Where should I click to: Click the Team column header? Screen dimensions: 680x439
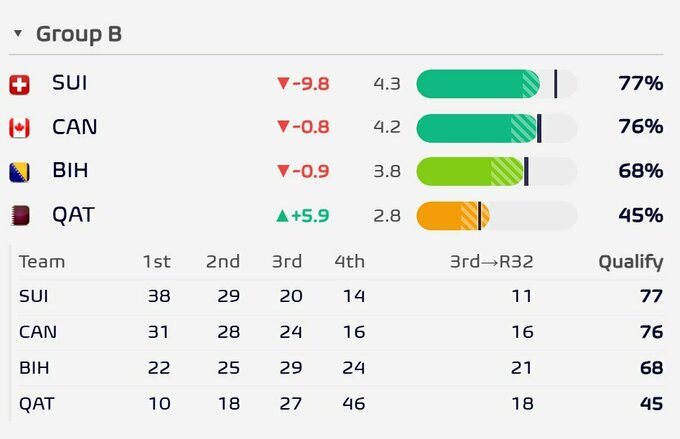[42, 262]
